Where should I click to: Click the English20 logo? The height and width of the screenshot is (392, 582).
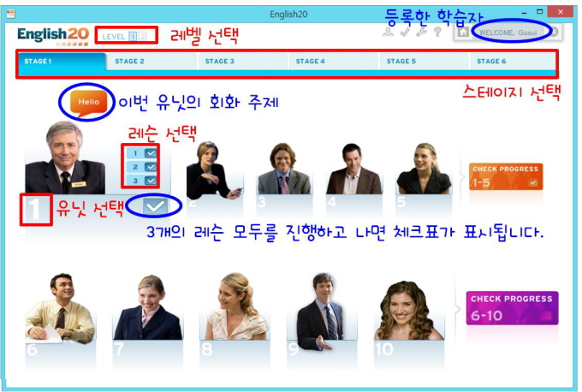(52, 35)
